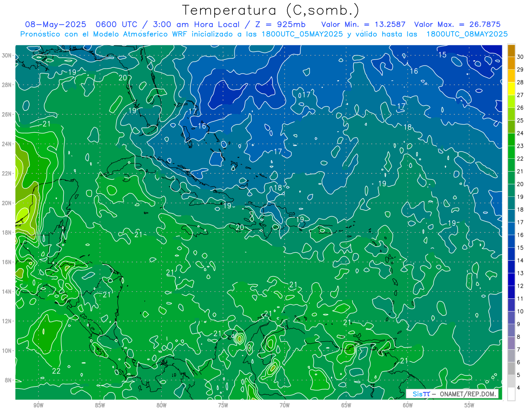Click the 55W longitude axis label

pyautogui.click(x=469, y=405)
